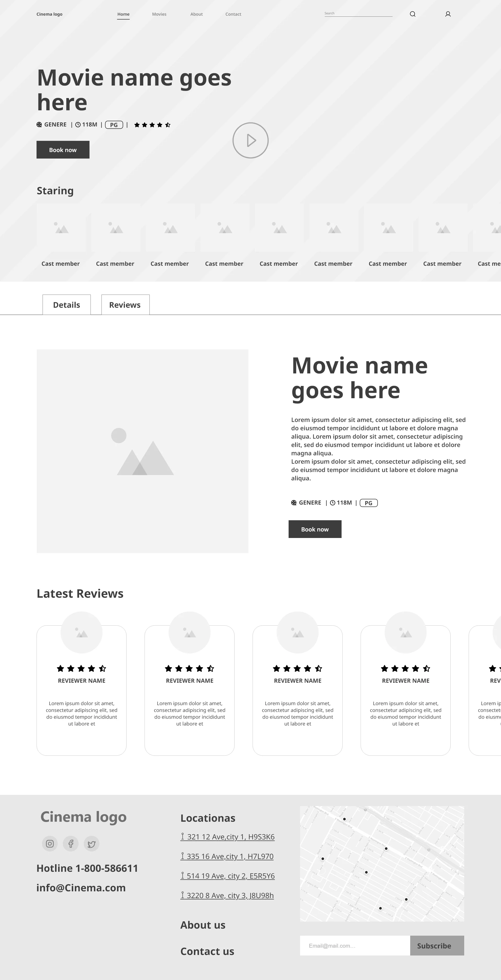
Task: Click the Facebook icon in footer
Action: coord(71,844)
